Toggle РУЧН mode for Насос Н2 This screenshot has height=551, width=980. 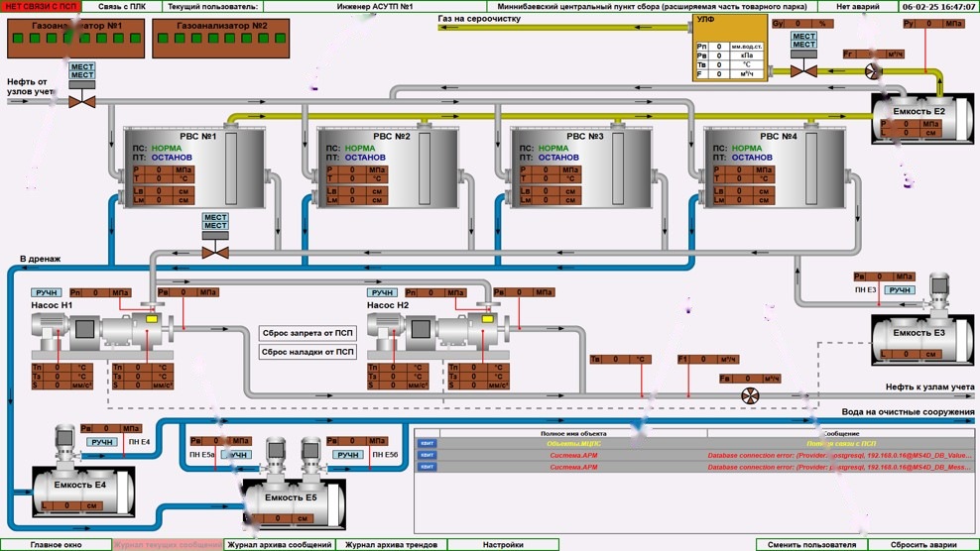pos(382,292)
